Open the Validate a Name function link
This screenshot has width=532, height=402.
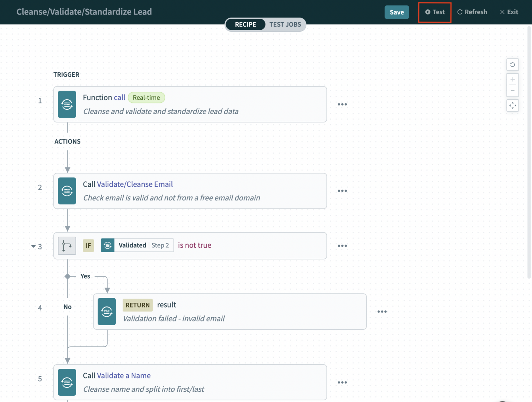(124, 375)
